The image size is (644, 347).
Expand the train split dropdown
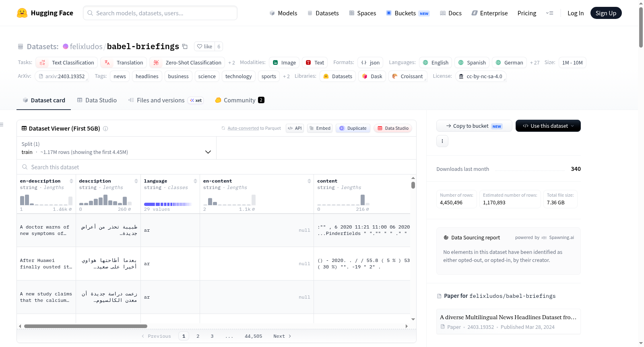pyautogui.click(x=116, y=148)
